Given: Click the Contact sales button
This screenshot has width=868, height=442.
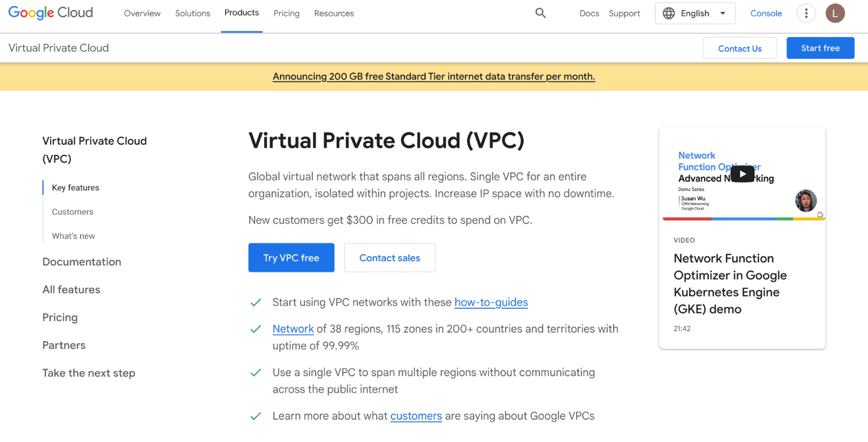Looking at the screenshot, I should pos(389,258).
